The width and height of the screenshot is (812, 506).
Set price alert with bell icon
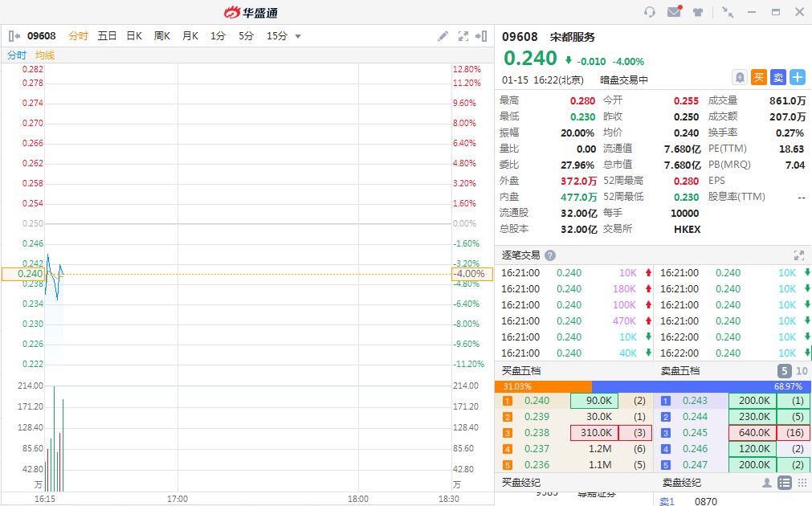pos(740,77)
